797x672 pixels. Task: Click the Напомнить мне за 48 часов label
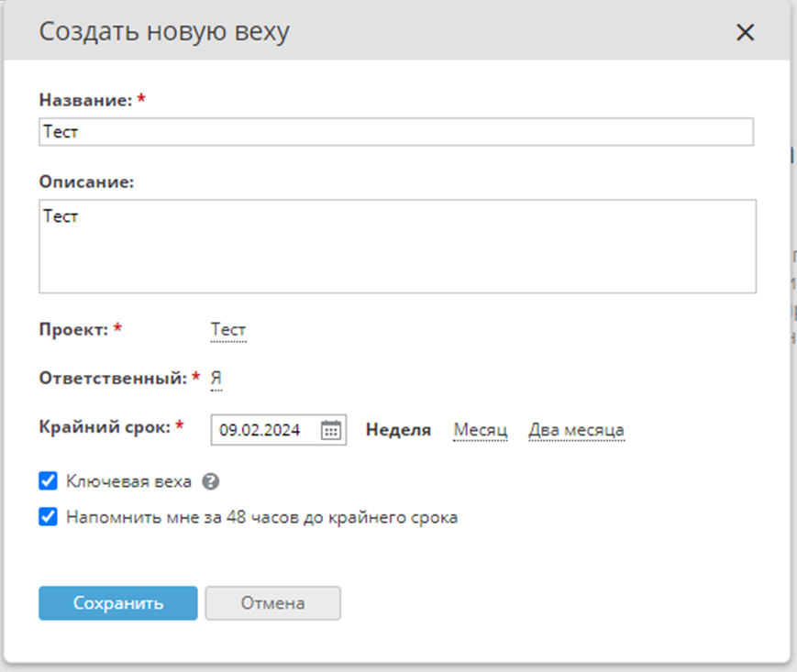coord(261,517)
